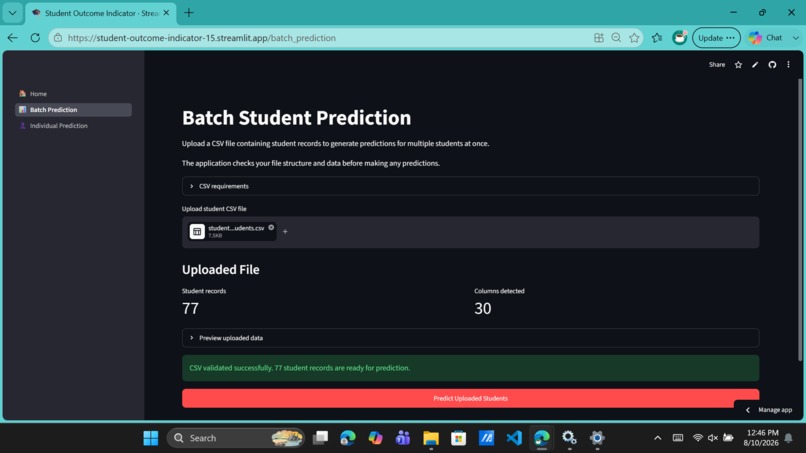The image size is (806, 453).
Task: Open the tab search dropdown
Action: point(12,13)
